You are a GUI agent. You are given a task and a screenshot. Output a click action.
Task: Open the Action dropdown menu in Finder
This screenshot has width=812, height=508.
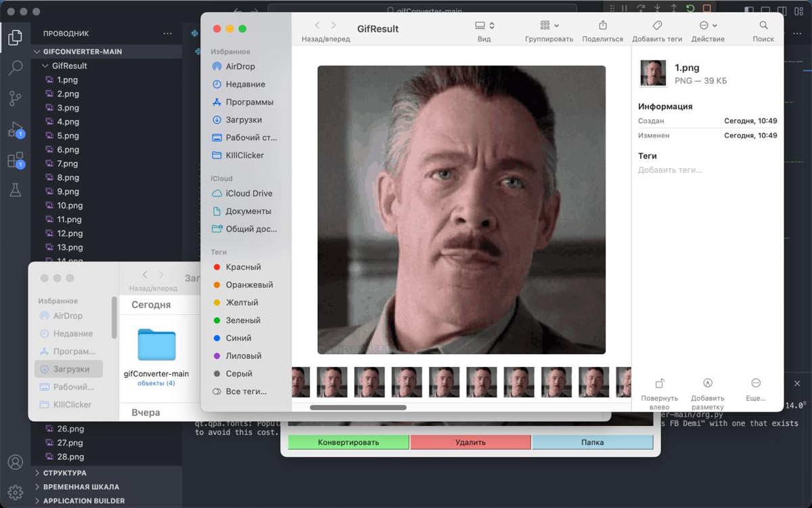(708, 26)
